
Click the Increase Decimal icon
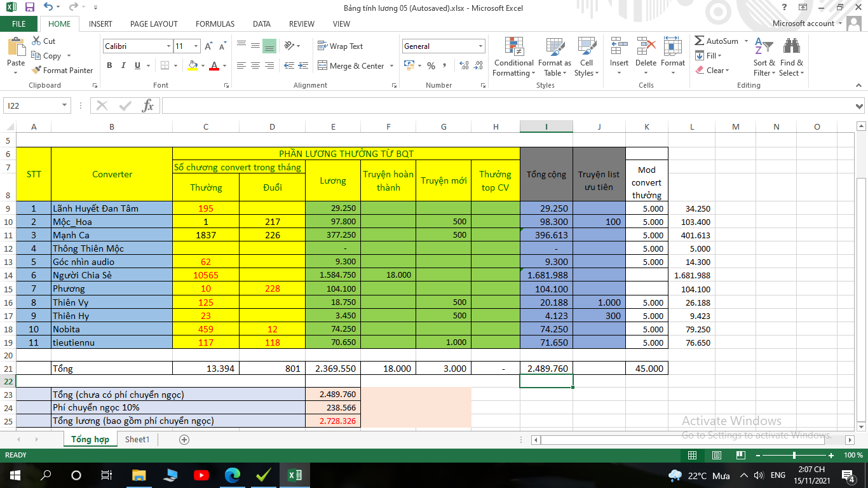(463, 66)
